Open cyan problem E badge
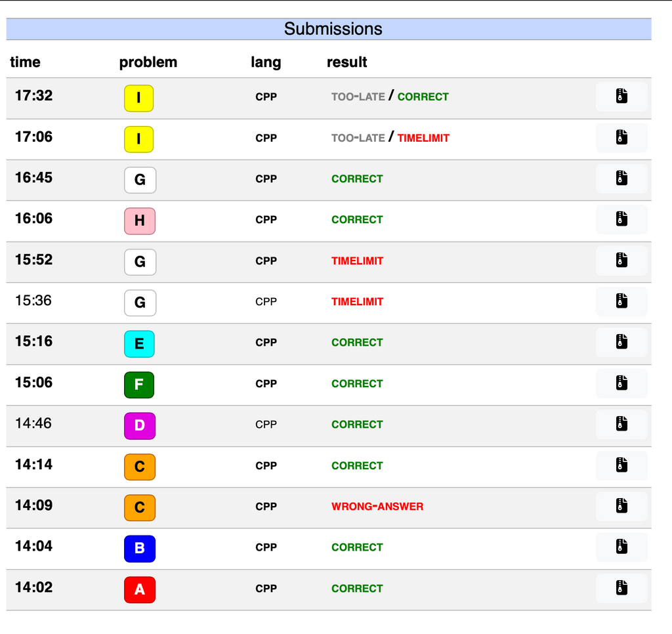 tap(139, 344)
